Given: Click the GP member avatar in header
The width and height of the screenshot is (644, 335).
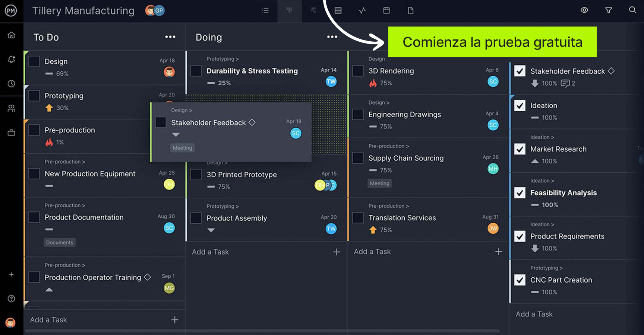Looking at the screenshot, I should 159,10.
